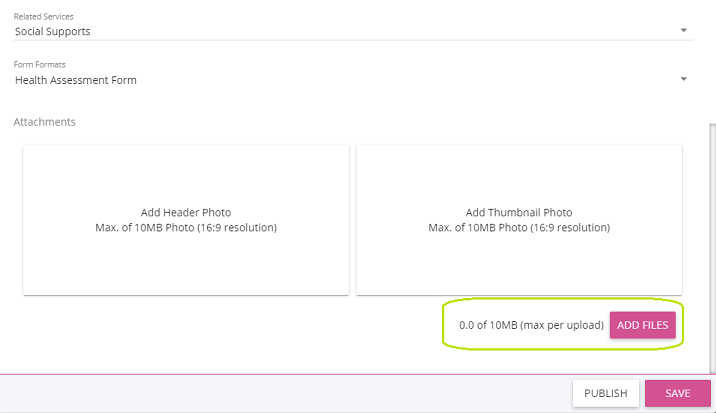Click the PUBLISH button
The image size is (716, 413).
606,393
